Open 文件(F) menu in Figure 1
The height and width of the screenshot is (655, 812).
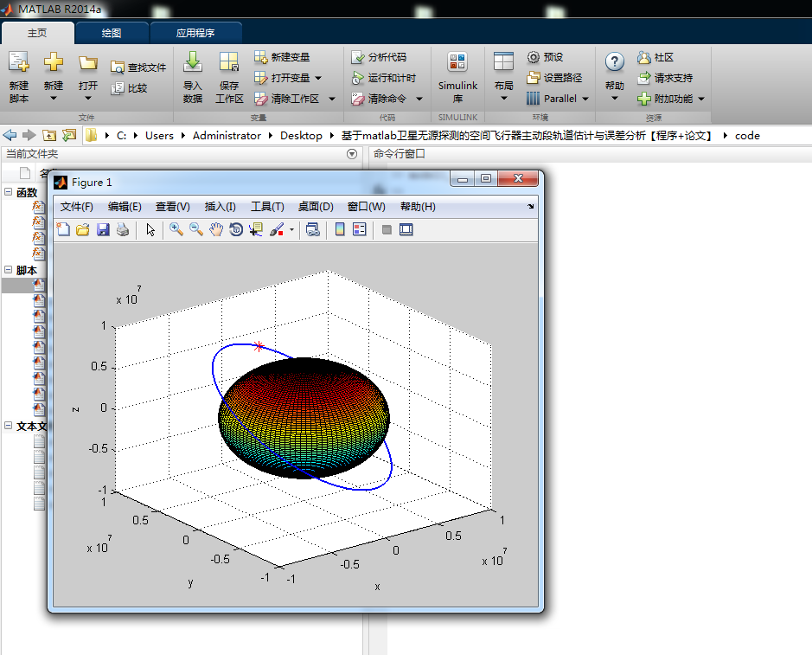[77, 207]
